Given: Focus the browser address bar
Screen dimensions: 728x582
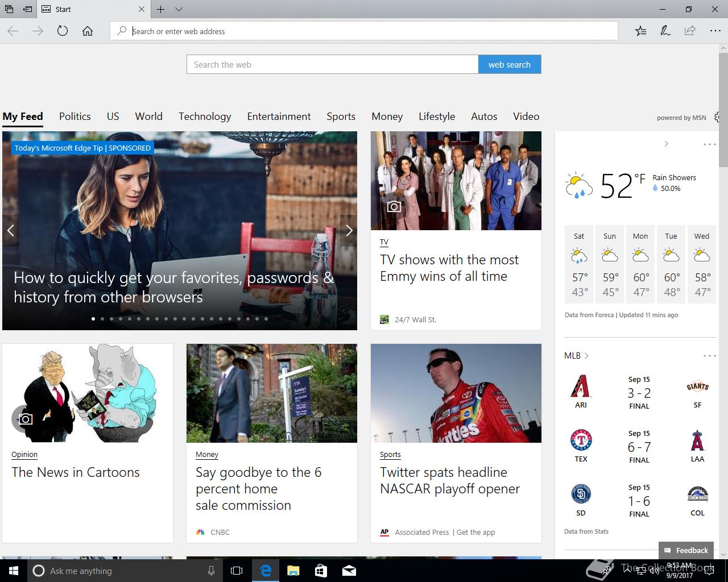Looking at the screenshot, I should click(364, 31).
